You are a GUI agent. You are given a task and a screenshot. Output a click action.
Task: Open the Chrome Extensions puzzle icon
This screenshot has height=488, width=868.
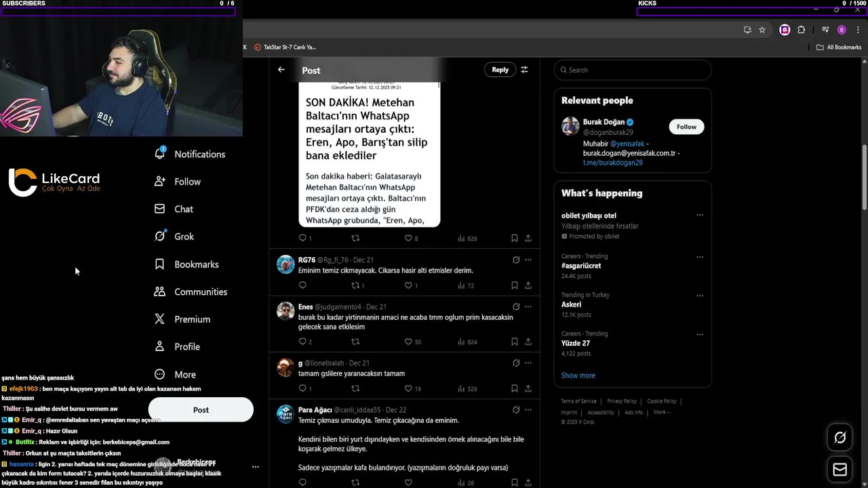point(802,30)
